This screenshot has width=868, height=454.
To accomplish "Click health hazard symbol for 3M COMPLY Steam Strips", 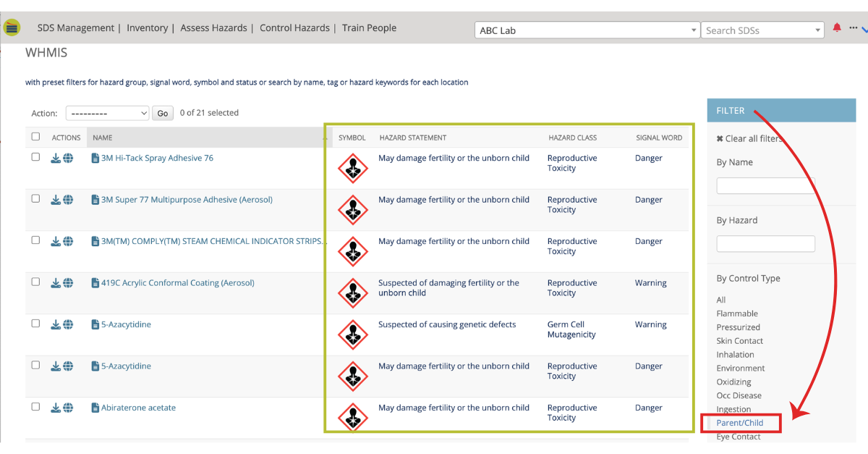I will tap(353, 252).
